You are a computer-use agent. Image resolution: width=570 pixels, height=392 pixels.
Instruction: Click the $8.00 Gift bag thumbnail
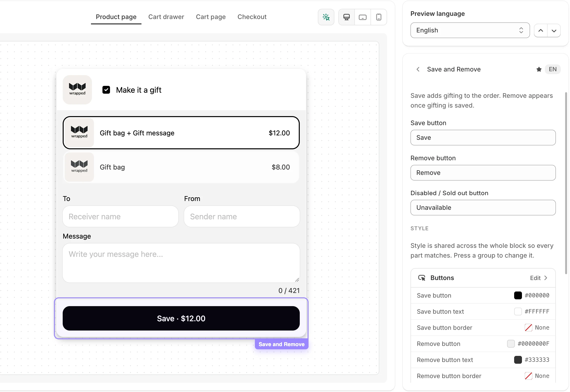click(x=79, y=167)
